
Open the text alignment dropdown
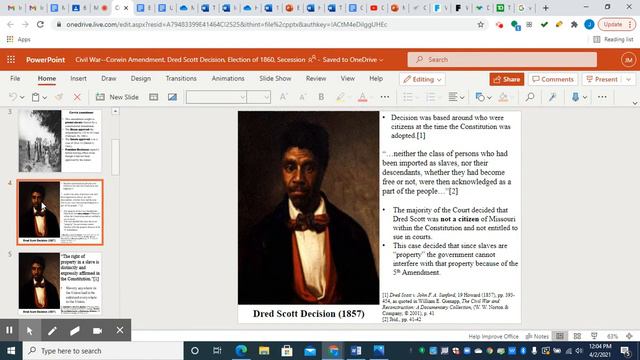click(x=456, y=97)
